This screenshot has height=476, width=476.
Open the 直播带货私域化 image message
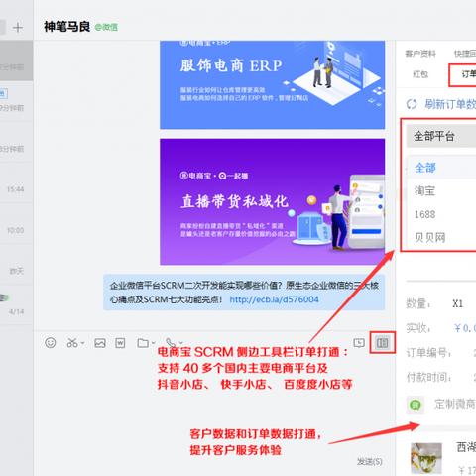click(x=272, y=201)
